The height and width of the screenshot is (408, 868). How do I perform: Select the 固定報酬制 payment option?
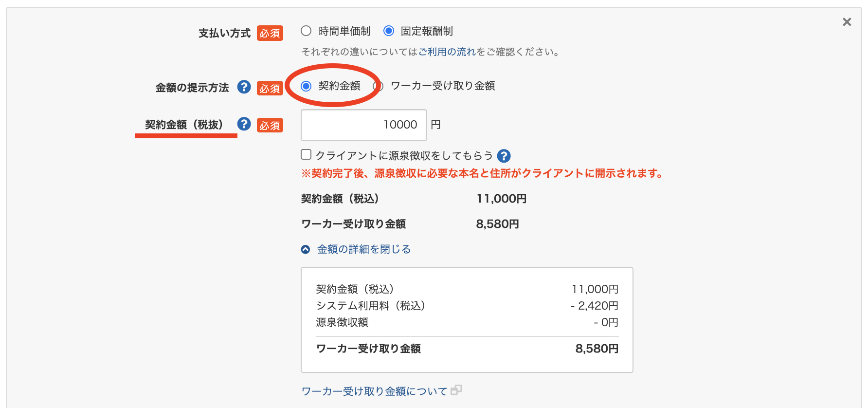coord(389,31)
